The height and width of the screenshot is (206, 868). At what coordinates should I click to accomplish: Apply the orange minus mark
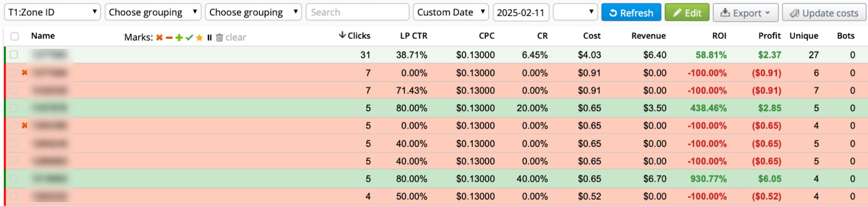coord(169,38)
